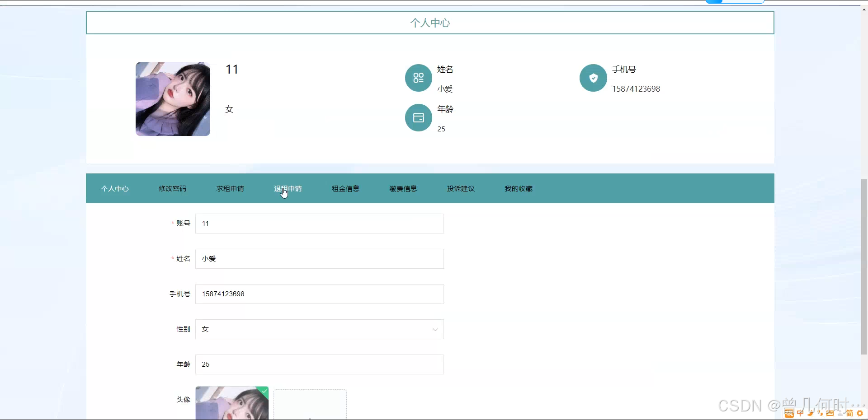The height and width of the screenshot is (420, 868).
Task: Click the 姓名 circular grid icon
Action: pyautogui.click(x=418, y=78)
